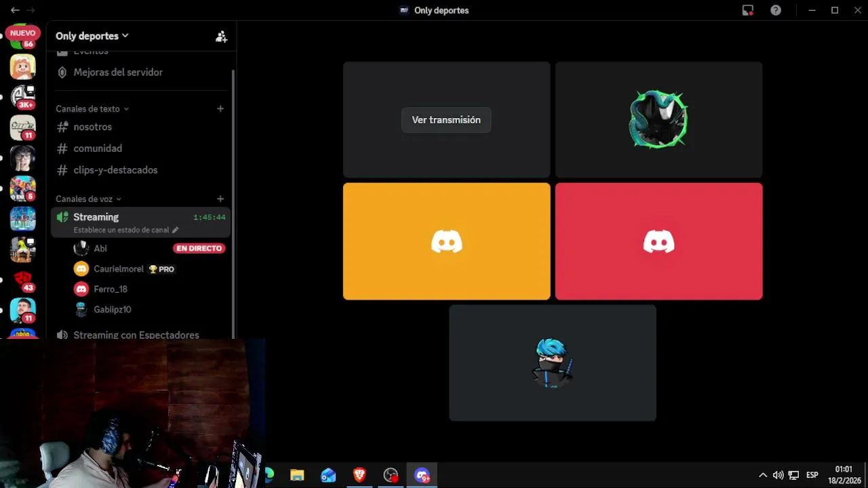This screenshot has height=488, width=868.
Task: Go back with the left arrow
Action: [15, 10]
